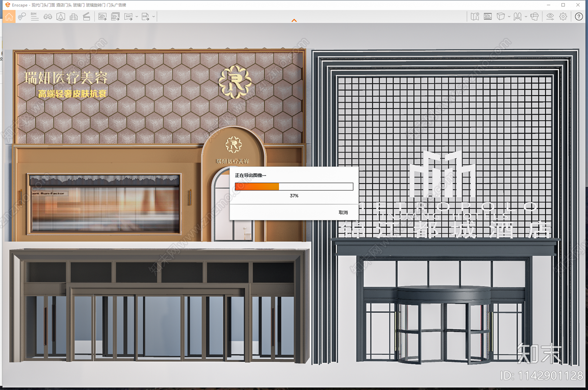Click the batch rendering export icon
This screenshot has width=588, height=390.
tap(115, 17)
